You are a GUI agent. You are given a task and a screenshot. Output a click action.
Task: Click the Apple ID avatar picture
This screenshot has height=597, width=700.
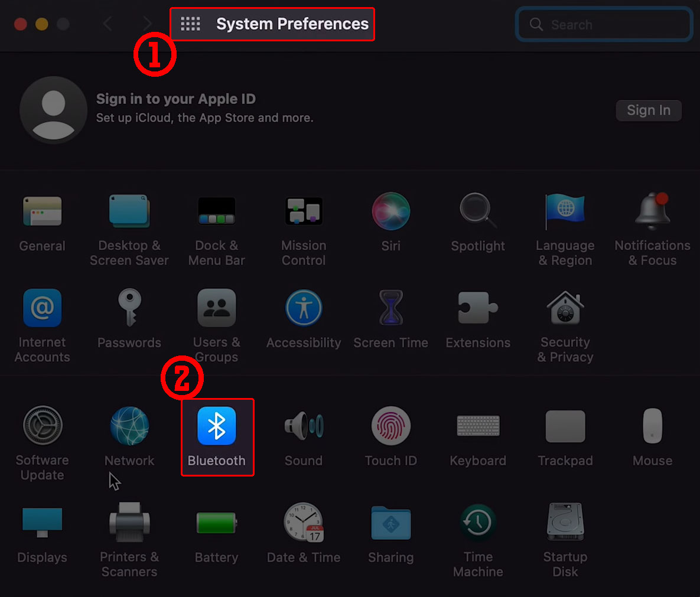(x=54, y=110)
